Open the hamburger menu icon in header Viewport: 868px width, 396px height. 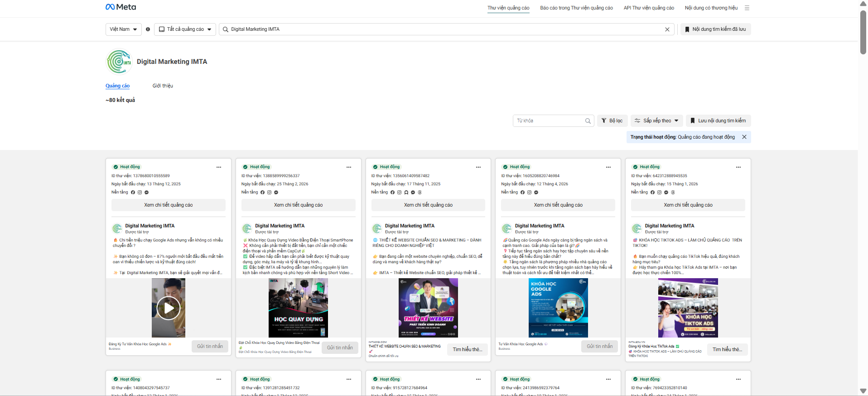point(747,8)
